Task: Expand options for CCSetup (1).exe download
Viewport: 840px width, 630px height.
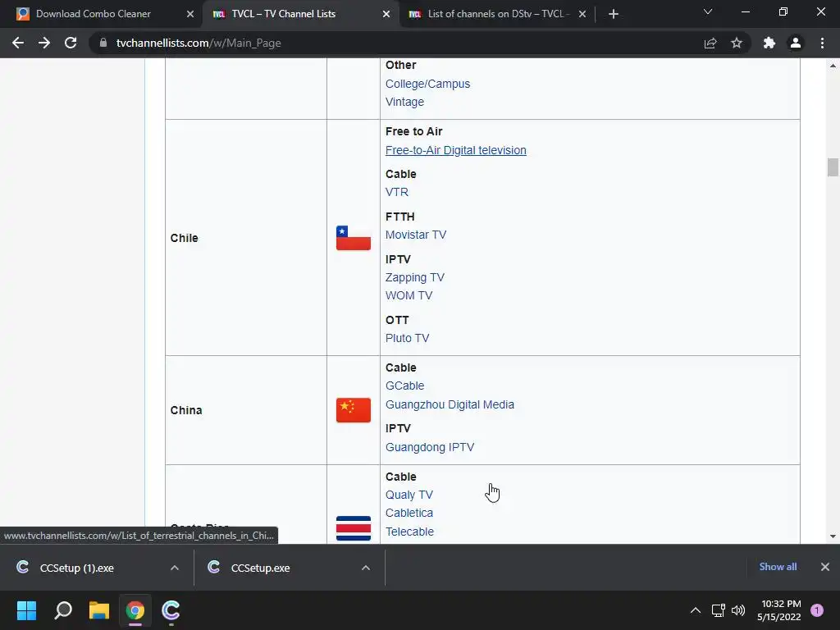Action: 175,568
